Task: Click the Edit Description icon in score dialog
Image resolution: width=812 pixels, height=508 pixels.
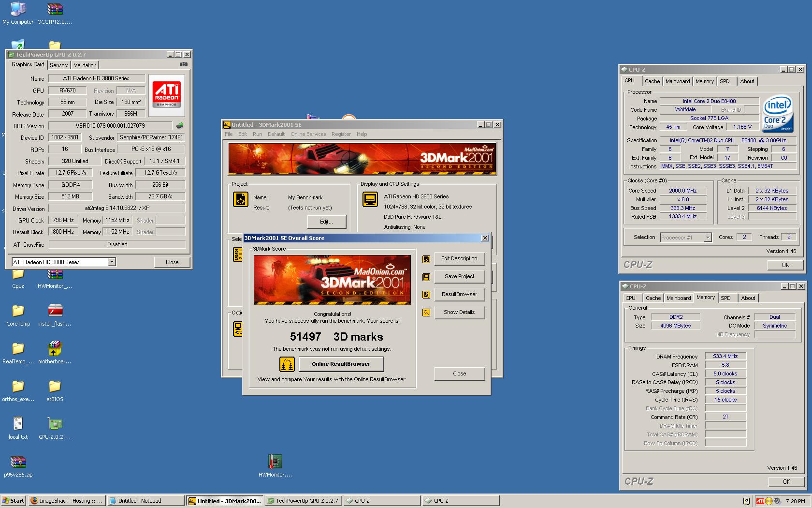Action: (x=426, y=259)
